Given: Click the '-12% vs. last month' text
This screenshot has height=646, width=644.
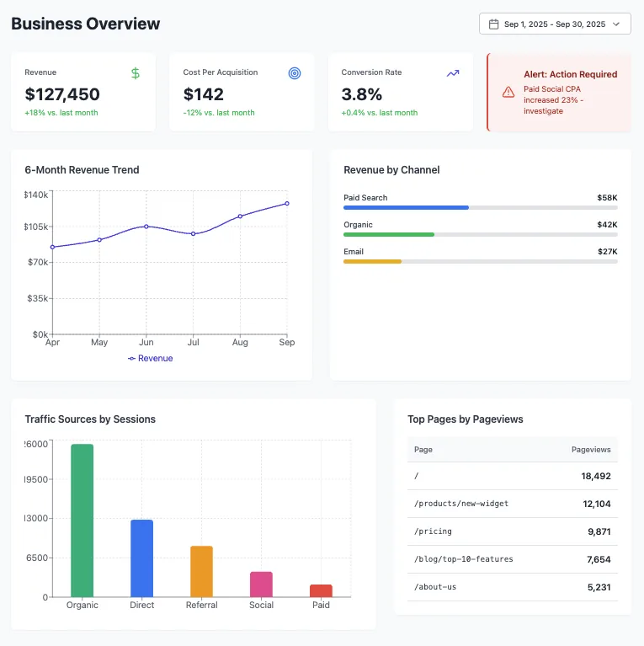Looking at the screenshot, I should (219, 113).
